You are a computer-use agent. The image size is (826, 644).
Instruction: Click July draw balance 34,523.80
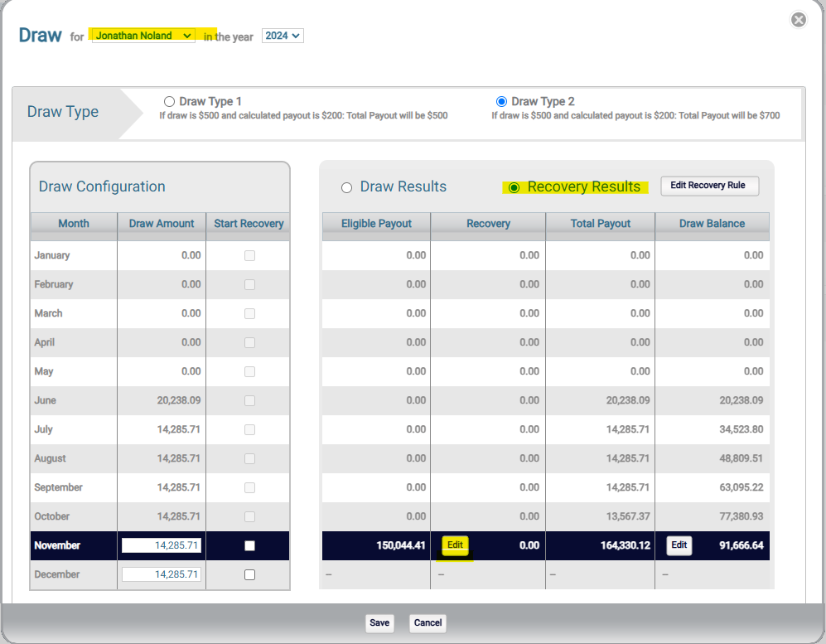click(741, 429)
